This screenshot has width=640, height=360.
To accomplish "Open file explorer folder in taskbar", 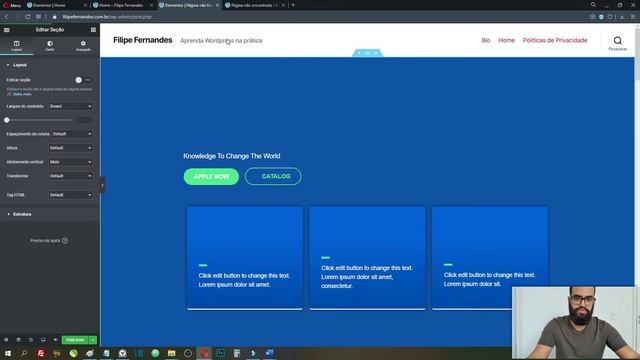I will [x=171, y=353].
